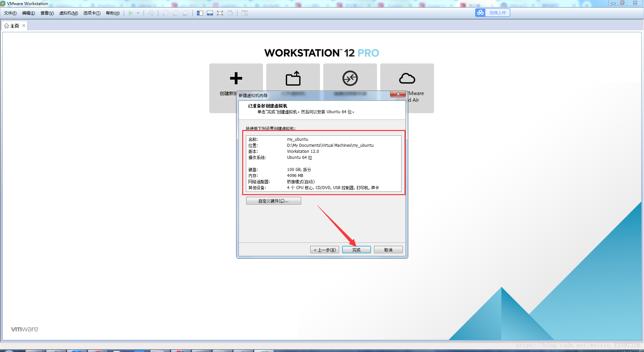This screenshot has width=644, height=352.
Task: Click the WORKSTATION 12 PRO title
Action: tap(322, 53)
